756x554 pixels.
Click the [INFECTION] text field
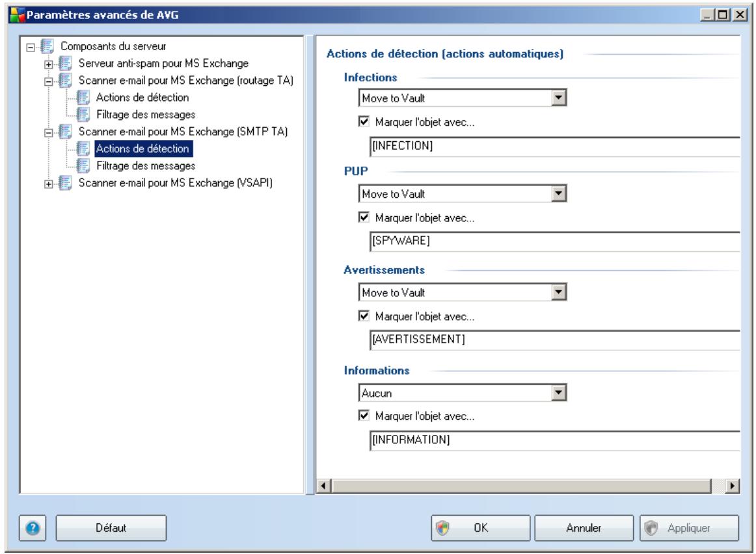pyautogui.click(x=555, y=146)
